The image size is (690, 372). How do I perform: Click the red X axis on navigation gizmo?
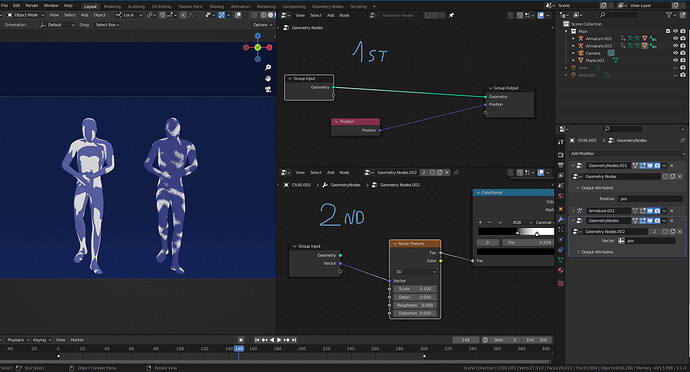pos(269,47)
